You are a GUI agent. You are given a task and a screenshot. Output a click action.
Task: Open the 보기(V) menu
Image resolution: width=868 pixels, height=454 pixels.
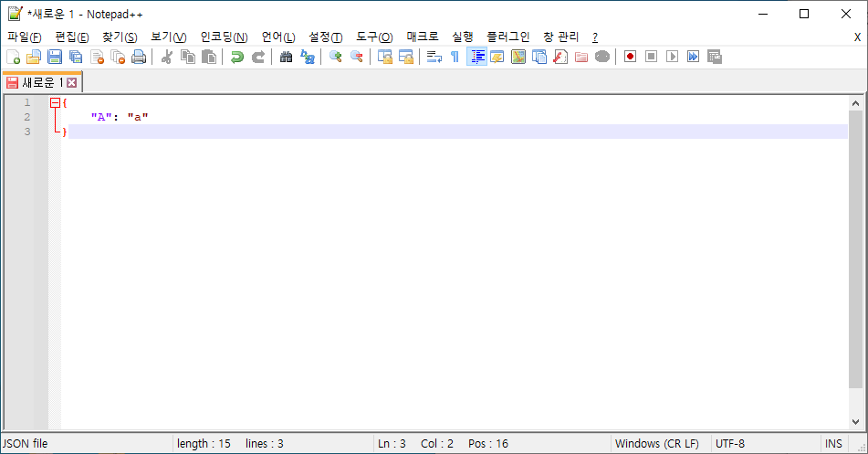tap(169, 37)
